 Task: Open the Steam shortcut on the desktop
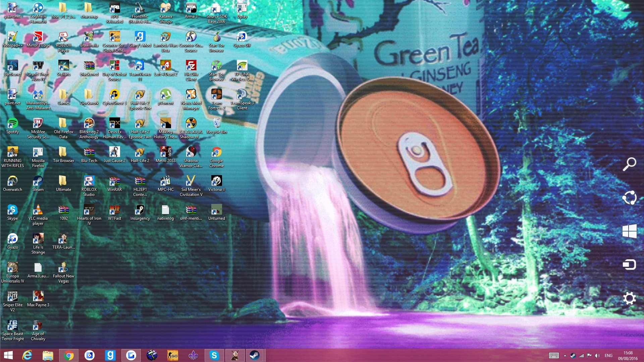pos(38,184)
